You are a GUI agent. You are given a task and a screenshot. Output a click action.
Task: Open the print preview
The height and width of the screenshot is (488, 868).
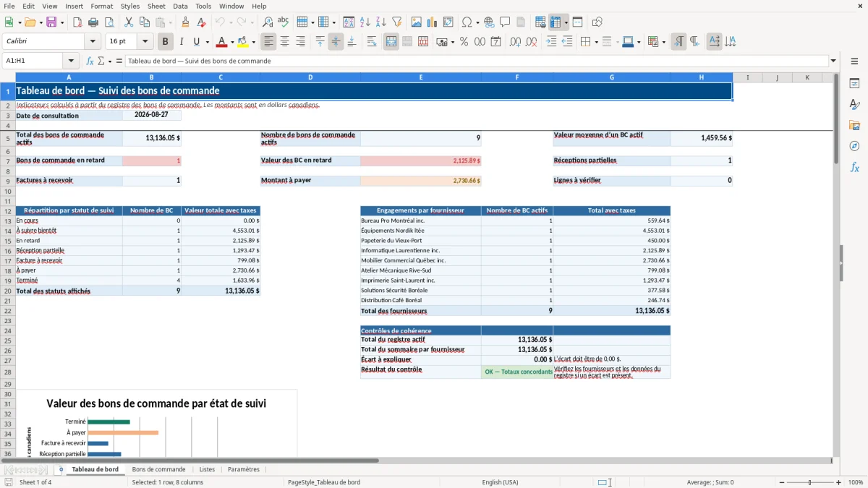pyautogui.click(x=109, y=22)
